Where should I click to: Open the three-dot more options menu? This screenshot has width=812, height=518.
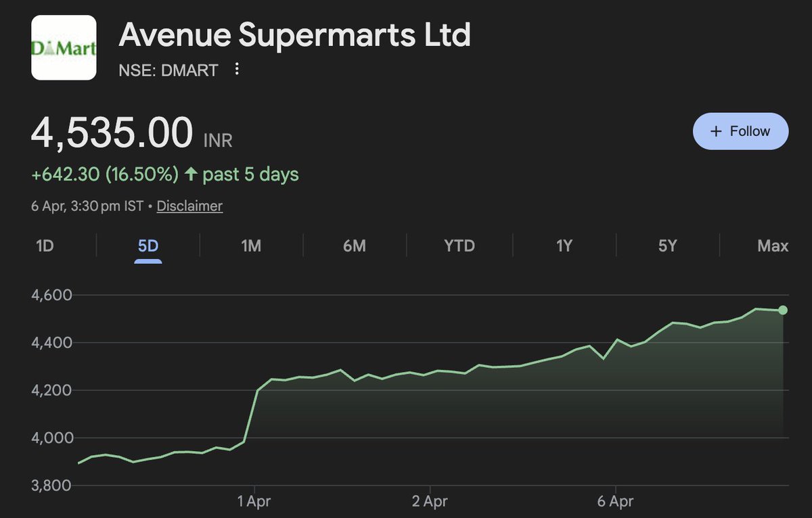click(x=236, y=69)
